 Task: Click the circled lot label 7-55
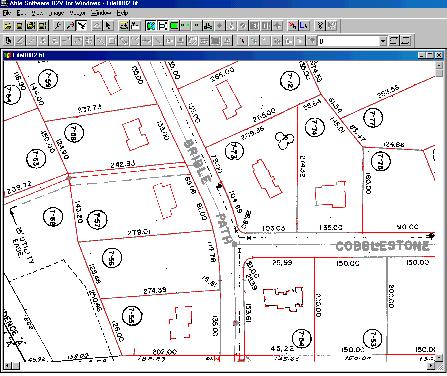coord(132,316)
